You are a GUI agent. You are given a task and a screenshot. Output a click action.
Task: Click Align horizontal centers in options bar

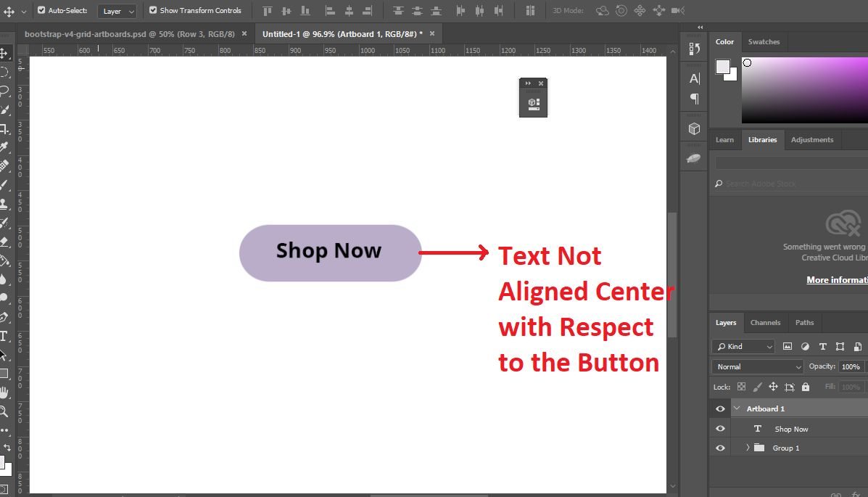[x=349, y=11]
